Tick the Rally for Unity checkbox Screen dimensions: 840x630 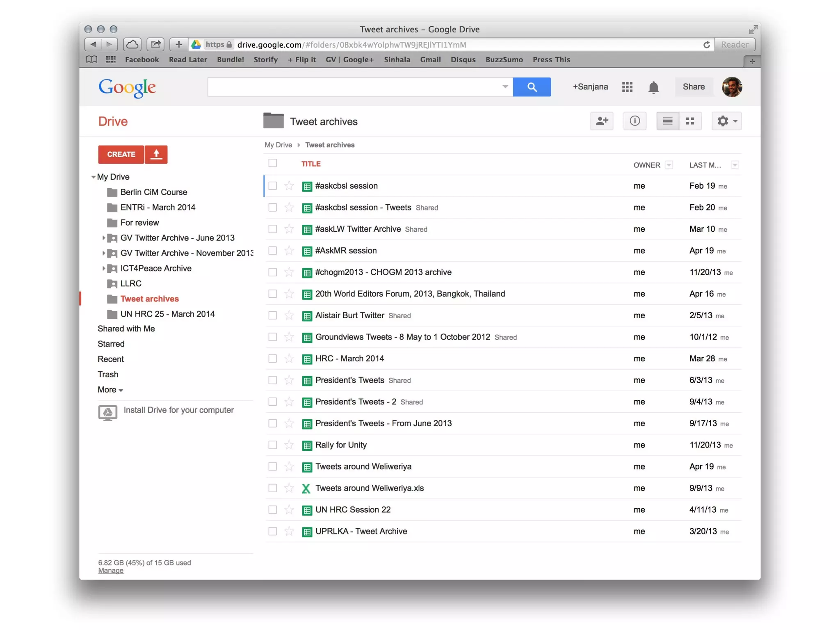click(x=273, y=445)
